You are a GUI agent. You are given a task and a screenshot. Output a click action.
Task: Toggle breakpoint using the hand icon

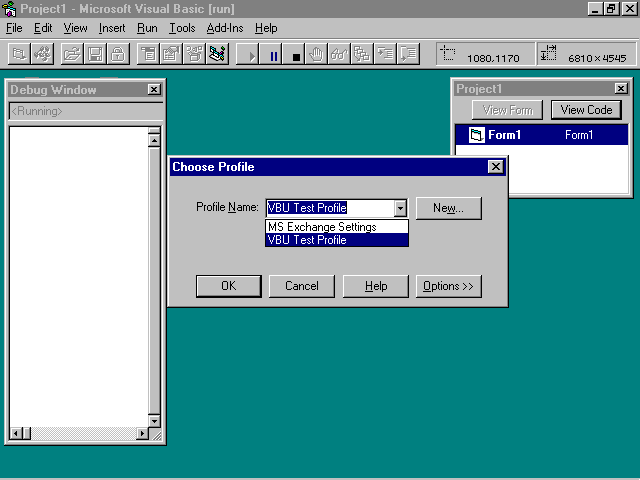click(318, 55)
